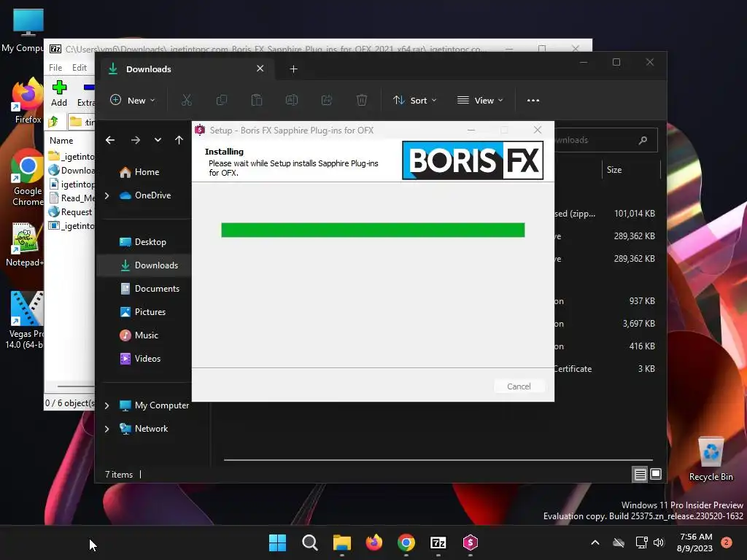Screen dimensions: 747x560
Task: Click the Rename icon in Explorer toolbar
Action: click(292, 100)
